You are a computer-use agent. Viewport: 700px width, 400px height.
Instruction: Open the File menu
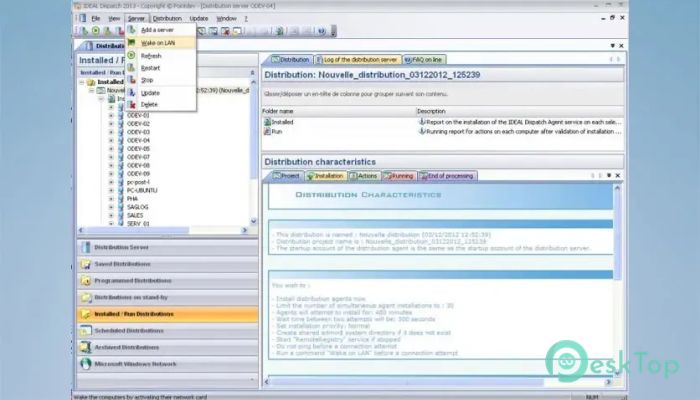tap(96, 18)
